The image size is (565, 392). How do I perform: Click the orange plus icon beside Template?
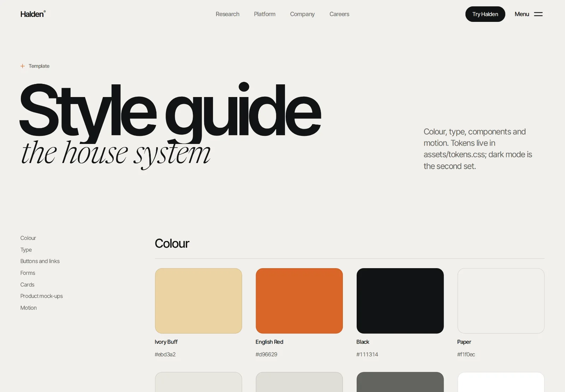[x=23, y=66]
